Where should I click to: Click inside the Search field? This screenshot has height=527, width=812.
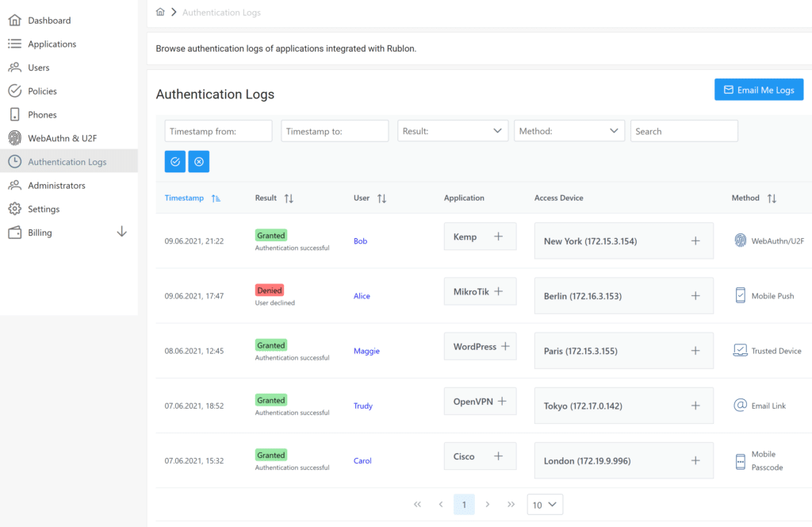click(684, 130)
